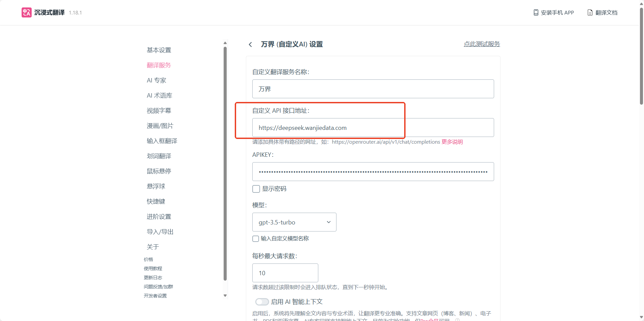Viewport: 644px width, 321px height.
Task: Click the sidebar scroll down arrow
Action: click(x=225, y=296)
